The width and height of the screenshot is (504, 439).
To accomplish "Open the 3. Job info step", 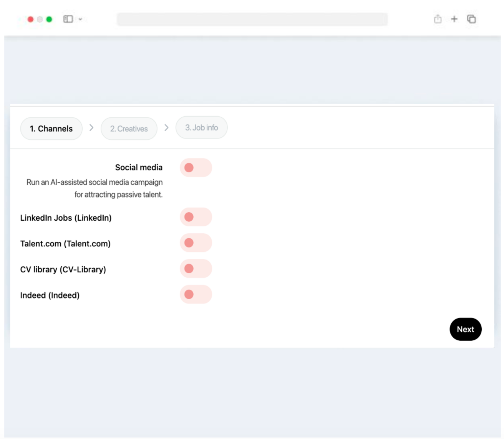I will [201, 127].
